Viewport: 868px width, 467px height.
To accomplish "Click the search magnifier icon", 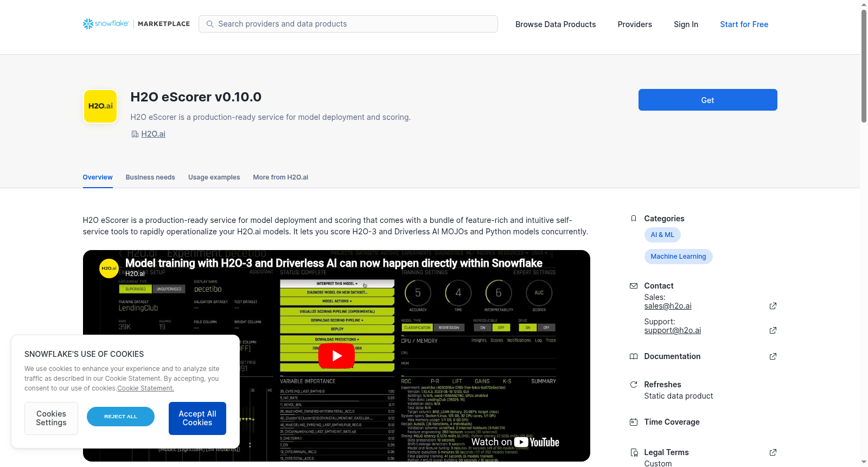I will point(210,24).
